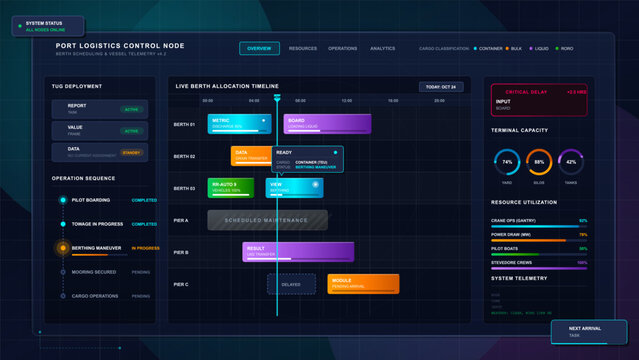This screenshot has width=639, height=360.
Task: Click the PIER B row label
Action: tap(181, 252)
